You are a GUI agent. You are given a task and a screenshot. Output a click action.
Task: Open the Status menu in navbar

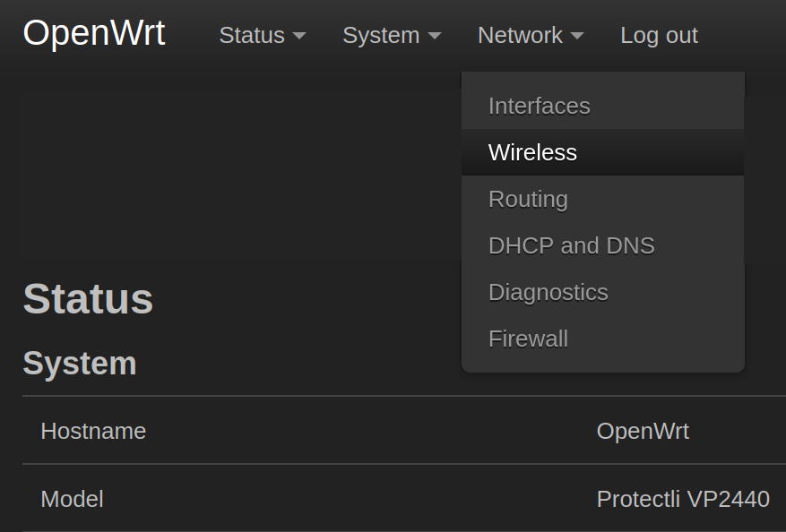tap(262, 35)
